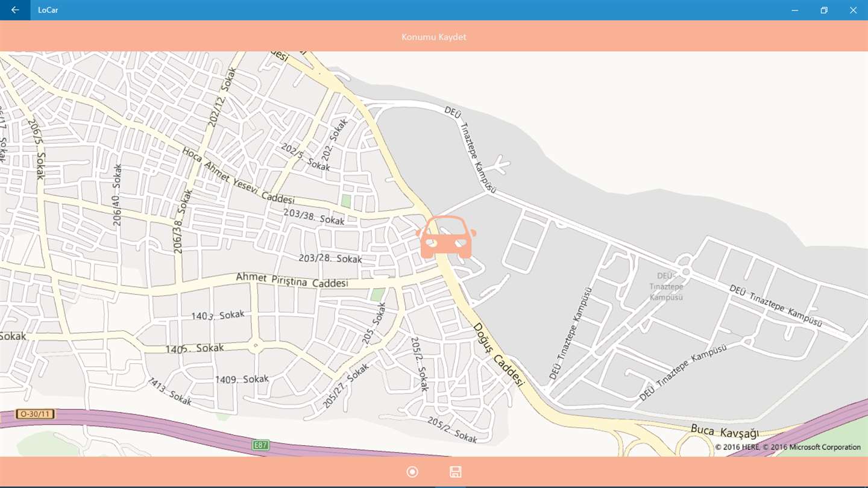Click the 202/5. Sokak label
The height and width of the screenshot is (488, 868).
point(306,157)
